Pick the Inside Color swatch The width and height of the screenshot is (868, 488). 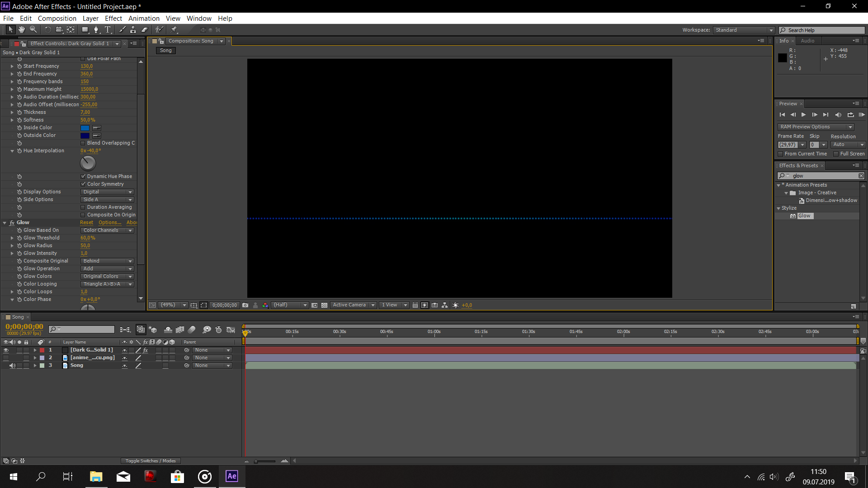pyautogui.click(x=85, y=128)
